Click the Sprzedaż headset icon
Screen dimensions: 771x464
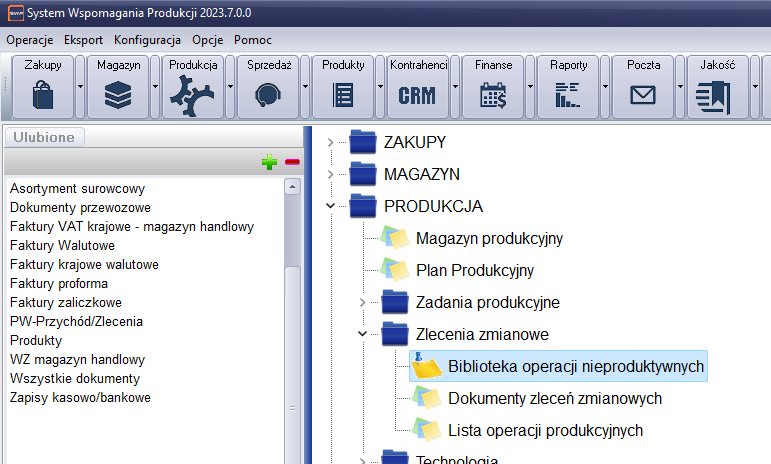coord(268,95)
